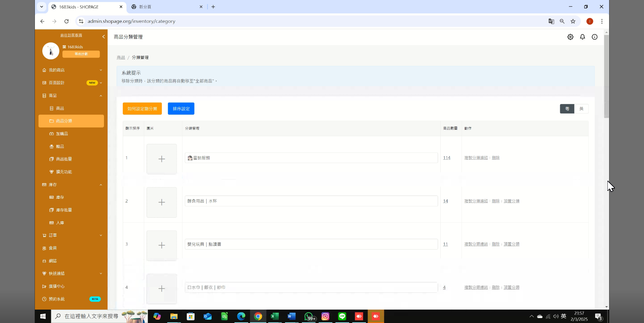Collapse the sidebar with the left chevron

coord(103,37)
